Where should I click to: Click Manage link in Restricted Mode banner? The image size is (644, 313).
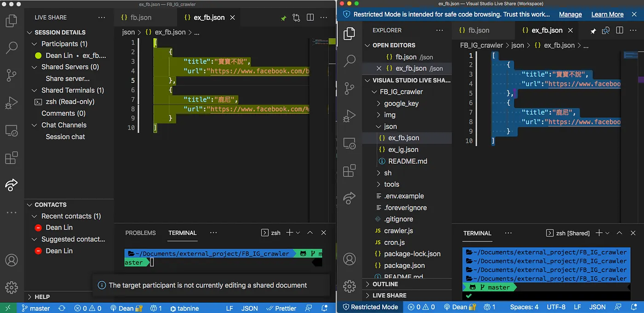[x=570, y=14]
